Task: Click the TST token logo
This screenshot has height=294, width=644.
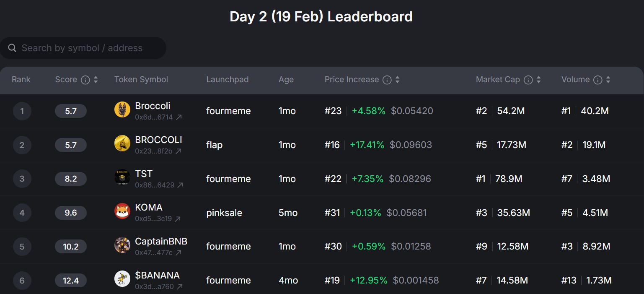Action: pos(122,177)
